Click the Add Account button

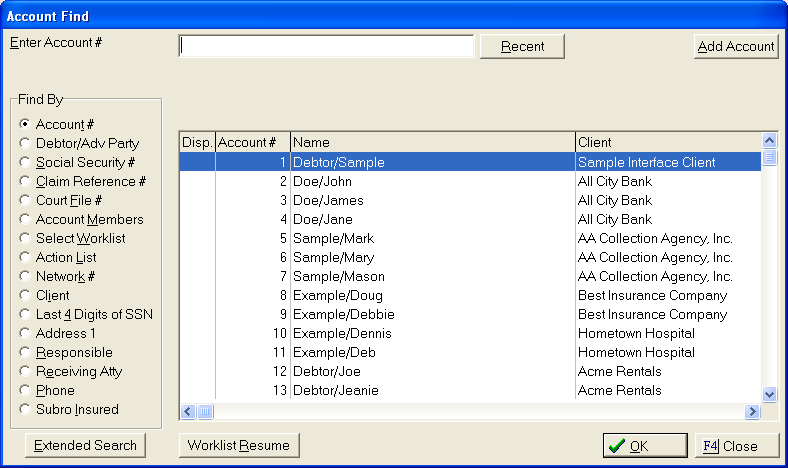(736, 46)
